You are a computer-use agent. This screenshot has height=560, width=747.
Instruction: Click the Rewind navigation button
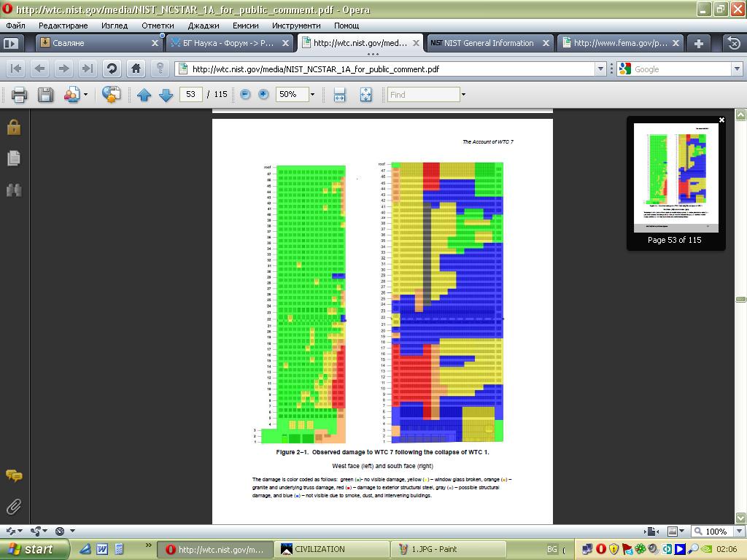pyautogui.click(x=16, y=69)
